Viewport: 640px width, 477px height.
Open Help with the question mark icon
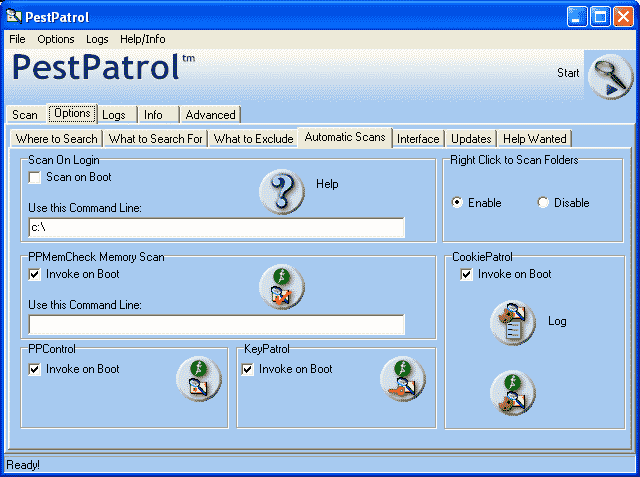(282, 192)
